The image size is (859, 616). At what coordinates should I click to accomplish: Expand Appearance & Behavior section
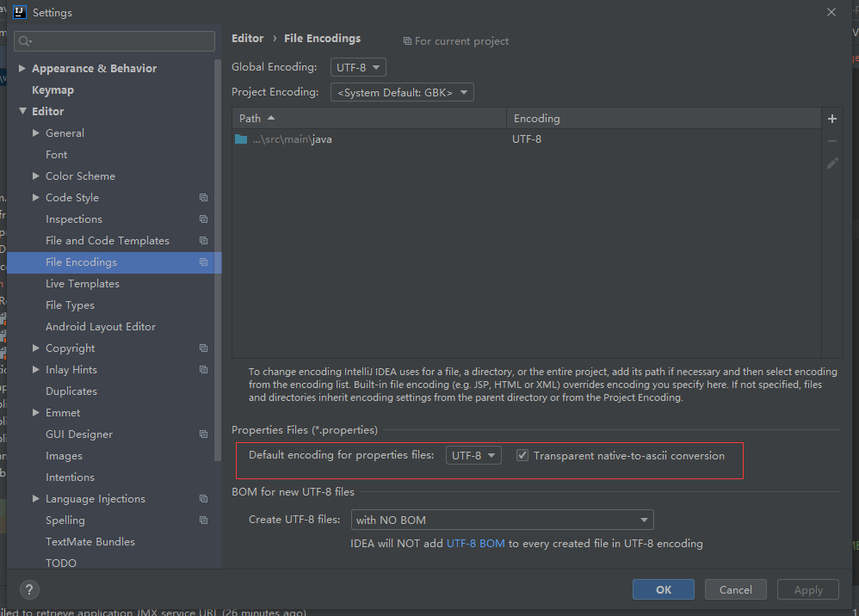(22, 69)
